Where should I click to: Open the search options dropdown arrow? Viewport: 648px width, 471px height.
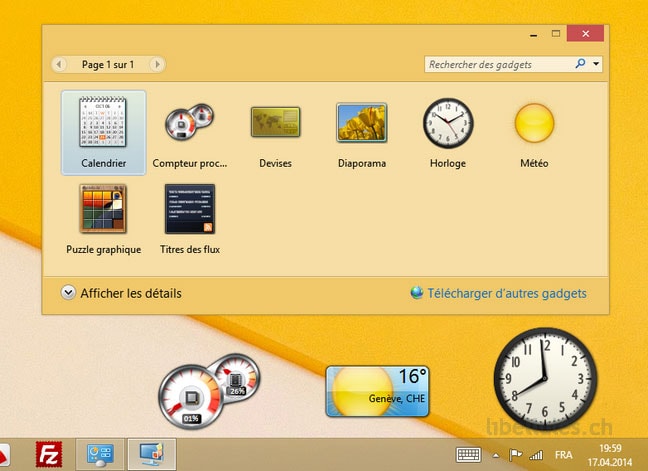point(596,64)
